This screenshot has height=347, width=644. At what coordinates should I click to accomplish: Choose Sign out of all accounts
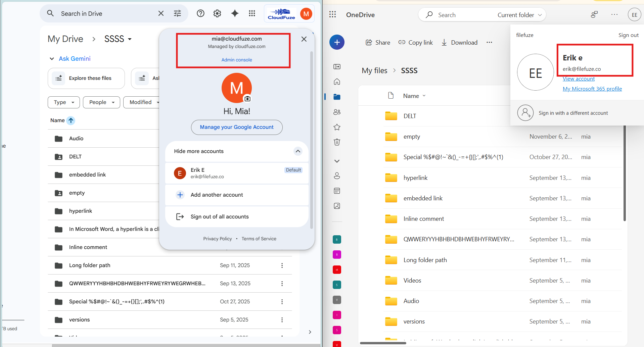pos(219,217)
